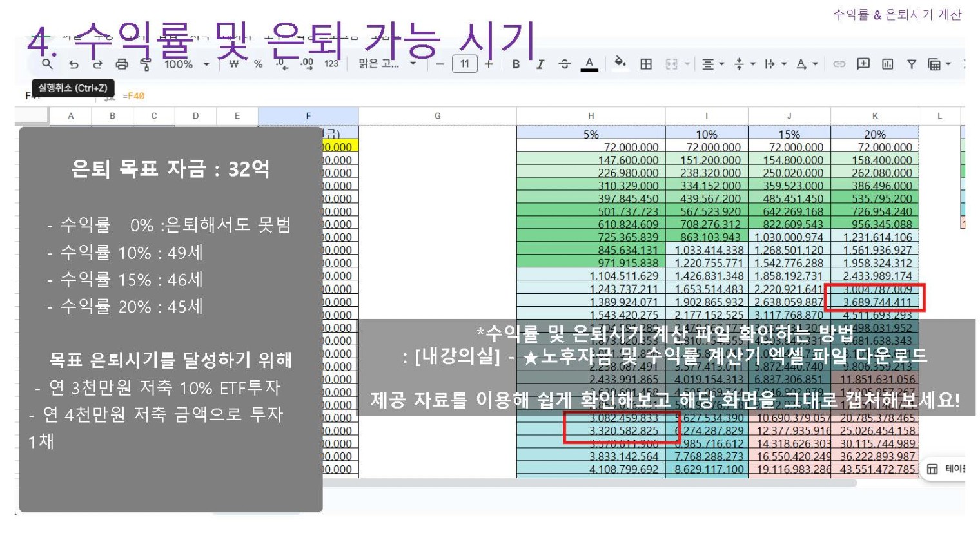Toggle strikethrough formatting
The image size is (980, 551).
point(564,64)
